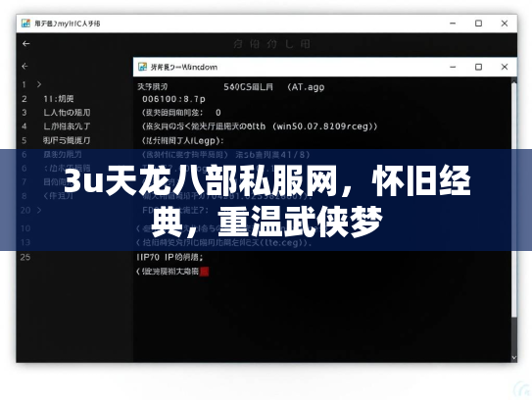The width and height of the screenshot is (532, 400).
Task: Click the "006100:8.7p" value
Action: pyautogui.click(x=173, y=99)
